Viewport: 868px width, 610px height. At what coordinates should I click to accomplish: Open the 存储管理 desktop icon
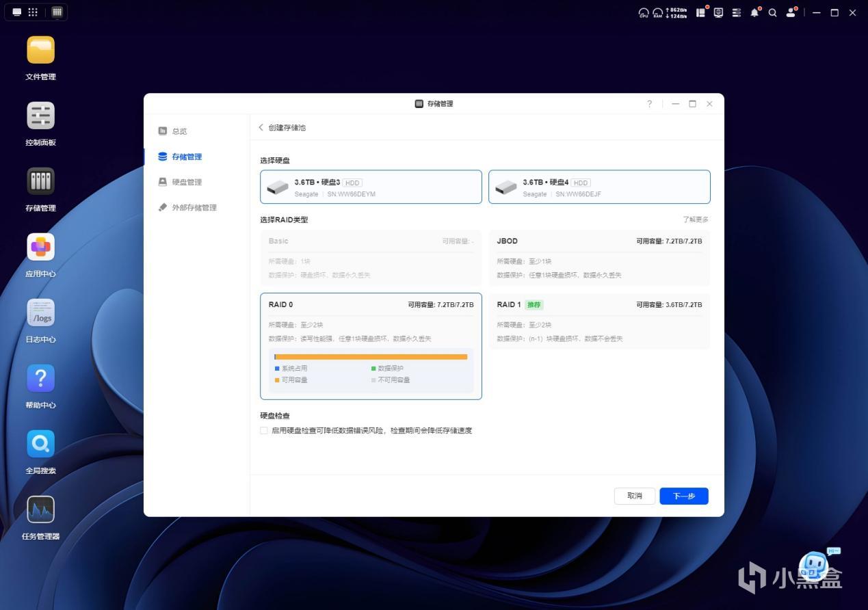point(40,181)
